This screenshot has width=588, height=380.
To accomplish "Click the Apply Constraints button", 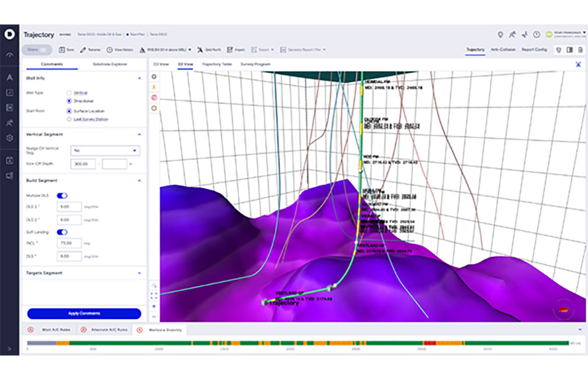I will coord(85,313).
